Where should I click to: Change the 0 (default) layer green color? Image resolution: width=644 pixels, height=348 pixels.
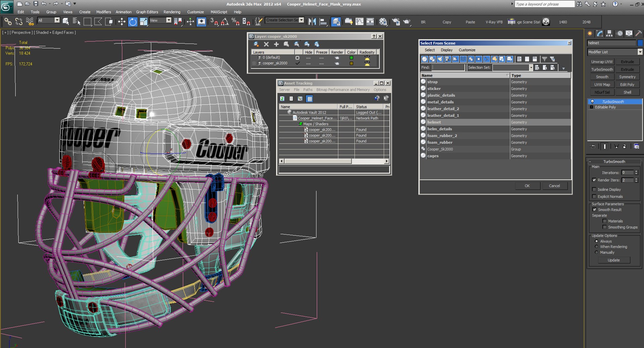coord(351,58)
